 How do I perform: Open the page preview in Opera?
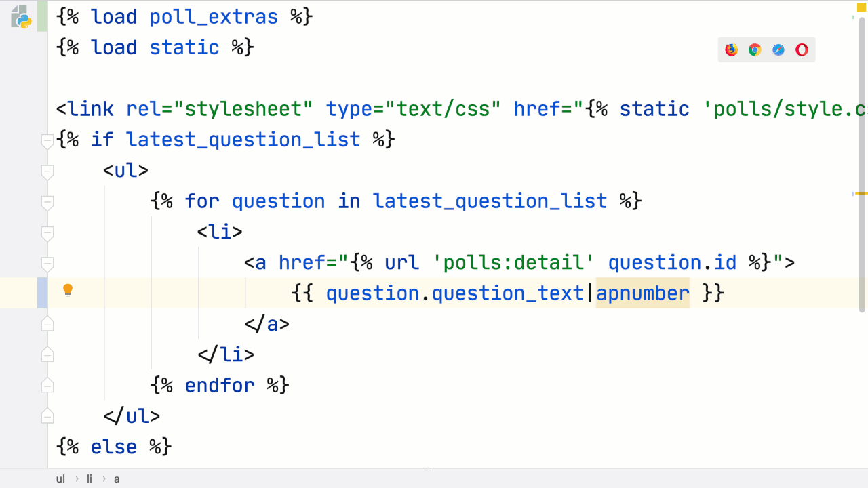(802, 49)
